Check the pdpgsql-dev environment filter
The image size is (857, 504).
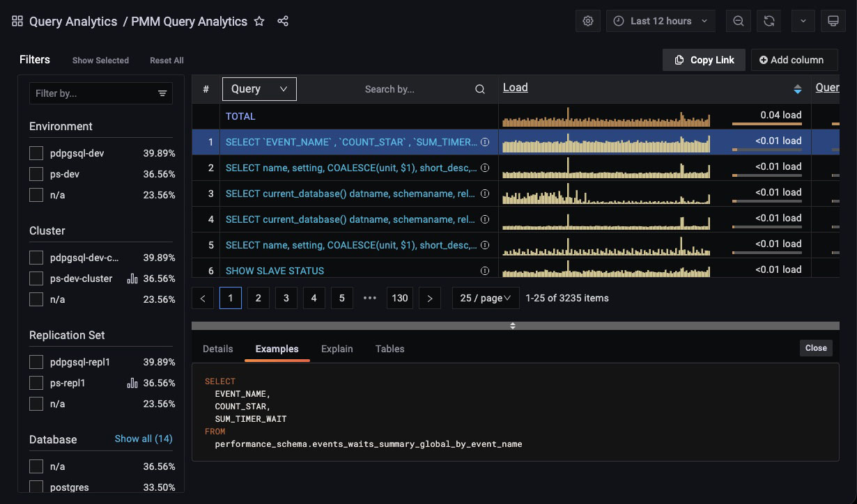(x=36, y=153)
